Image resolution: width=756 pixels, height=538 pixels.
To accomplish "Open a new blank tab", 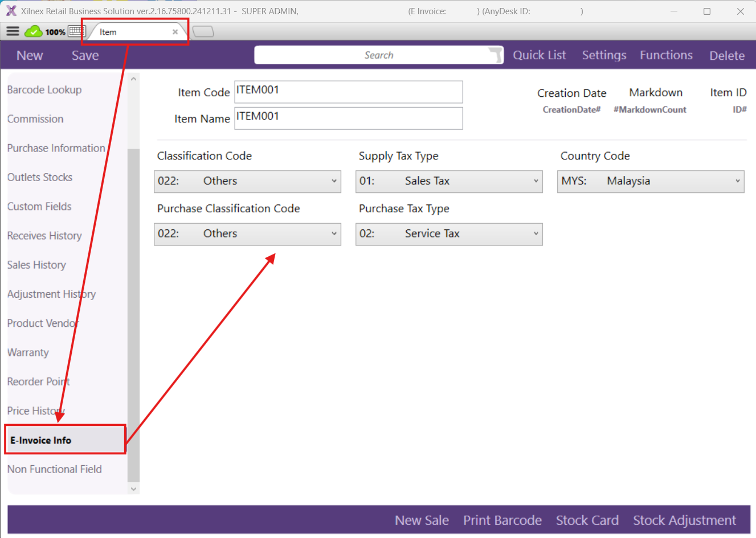I will pos(203,31).
